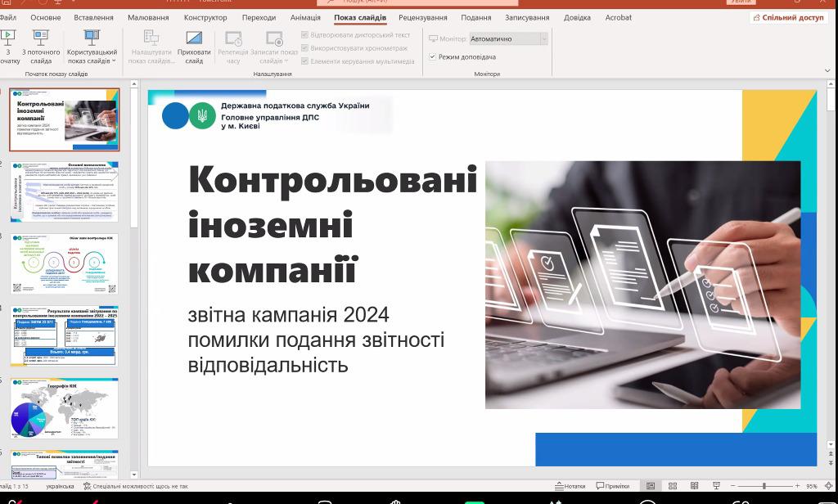
Task: Click the zoom out minus button
Action: pos(732,486)
